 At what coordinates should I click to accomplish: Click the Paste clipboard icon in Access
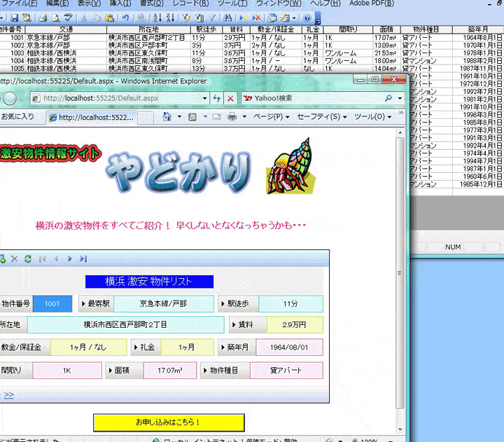tap(110, 18)
